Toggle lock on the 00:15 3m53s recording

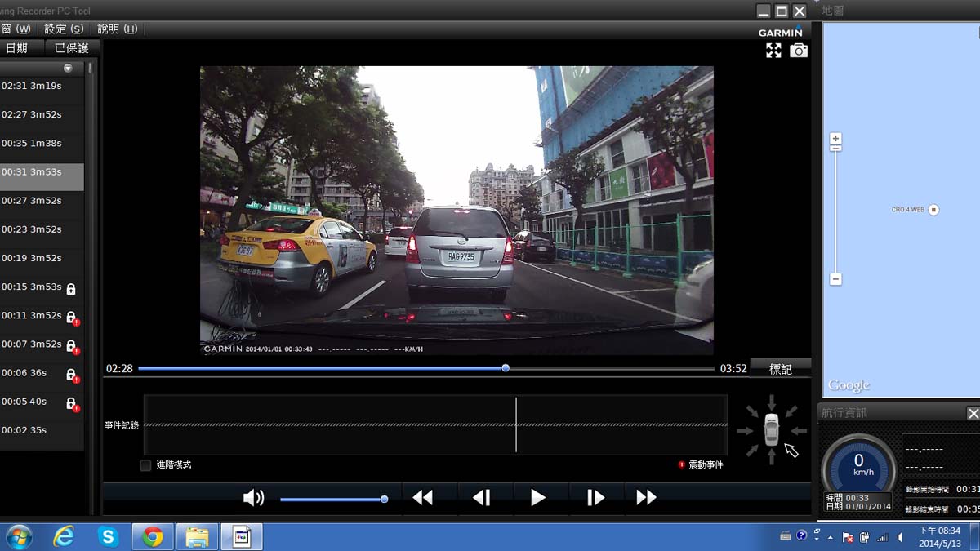71,288
